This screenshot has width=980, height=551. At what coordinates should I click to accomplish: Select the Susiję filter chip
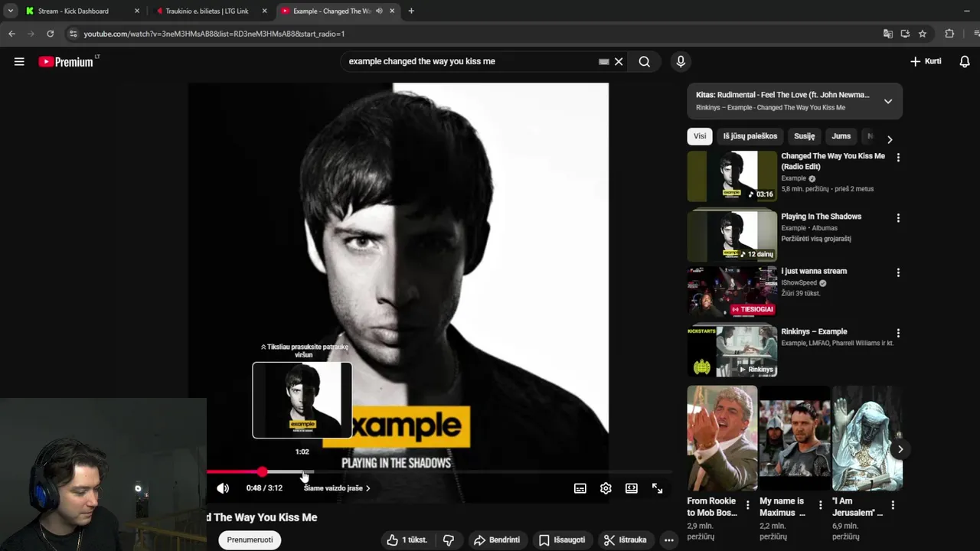click(x=805, y=136)
